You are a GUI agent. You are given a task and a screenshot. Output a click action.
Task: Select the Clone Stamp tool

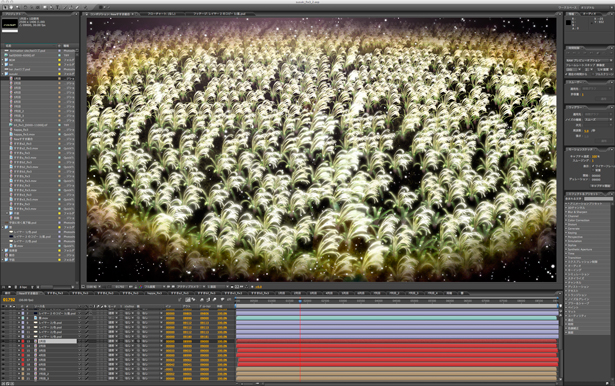pos(71,7)
